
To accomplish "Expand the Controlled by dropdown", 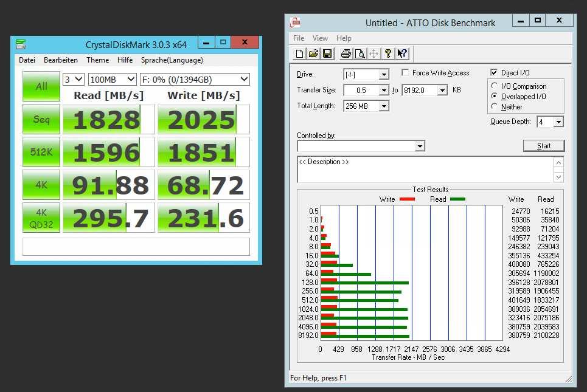I will 420,146.
